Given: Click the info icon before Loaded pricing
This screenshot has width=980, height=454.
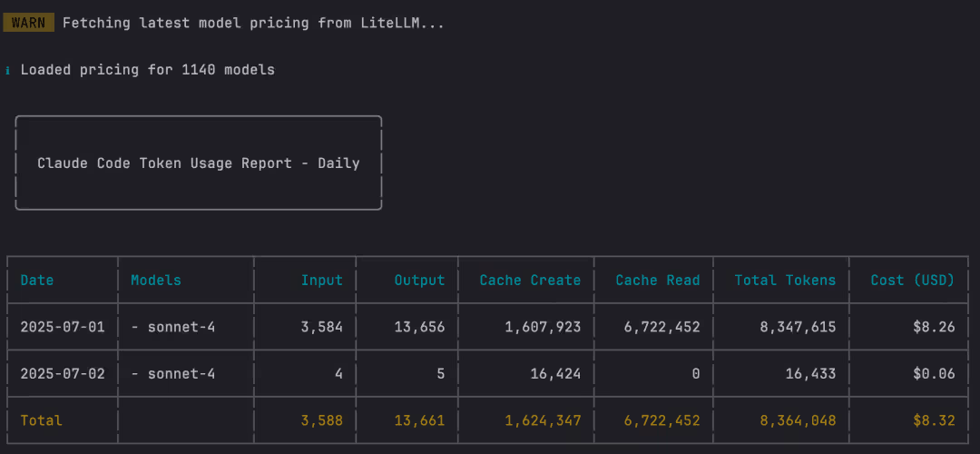Looking at the screenshot, I should click(8, 70).
